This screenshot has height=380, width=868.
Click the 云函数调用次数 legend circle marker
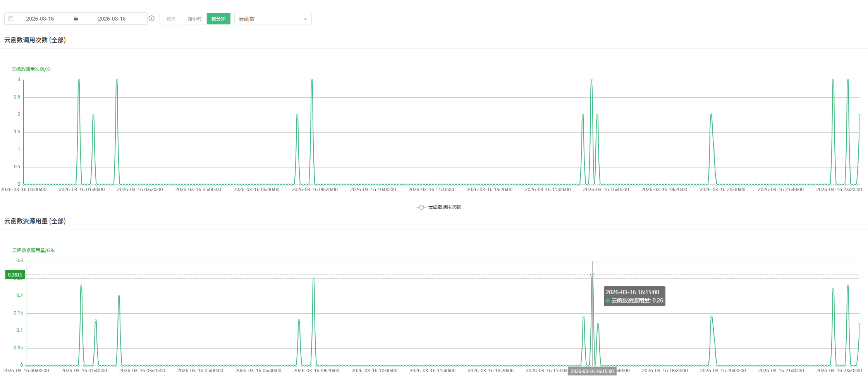click(x=421, y=207)
